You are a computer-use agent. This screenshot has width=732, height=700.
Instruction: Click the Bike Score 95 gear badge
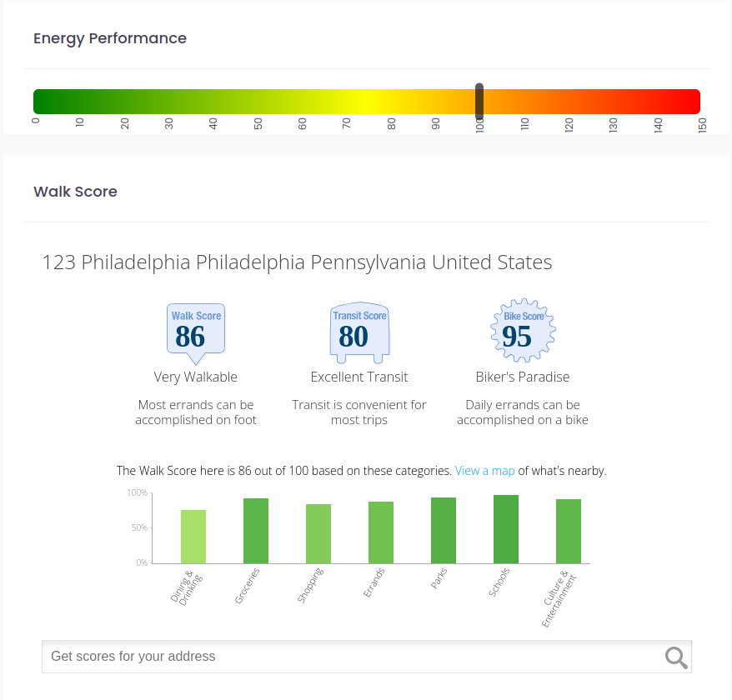click(522, 331)
